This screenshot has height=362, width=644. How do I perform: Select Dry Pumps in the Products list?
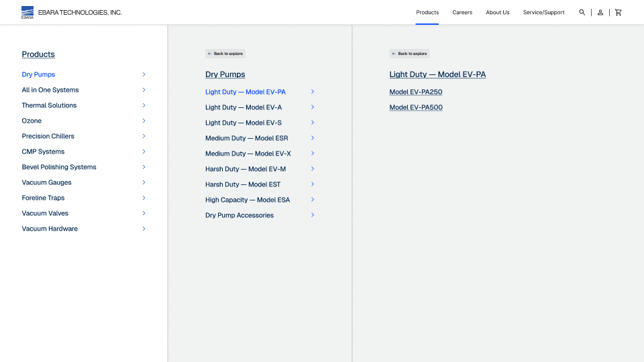click(x=38, y=74)
